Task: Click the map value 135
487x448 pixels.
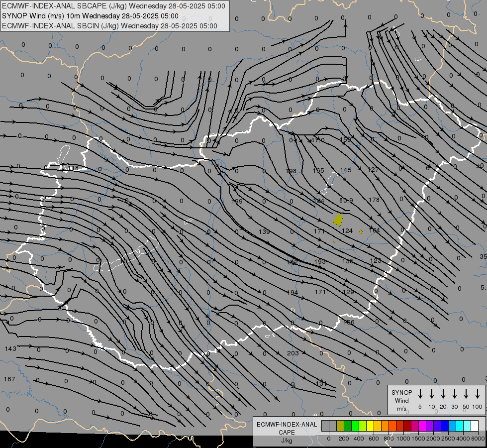Action: [348, 261]
